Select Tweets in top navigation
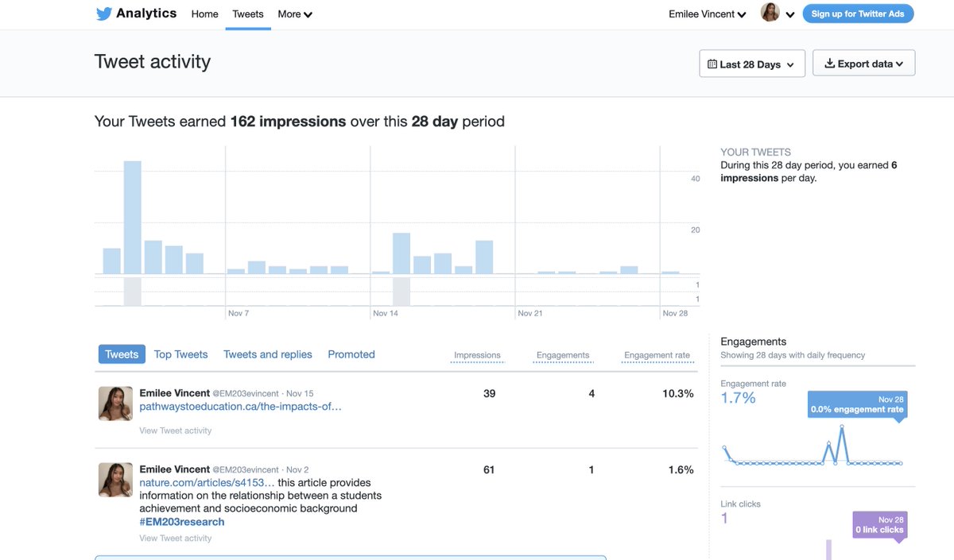This screenshot has height=560, width=954. [248, 14]
